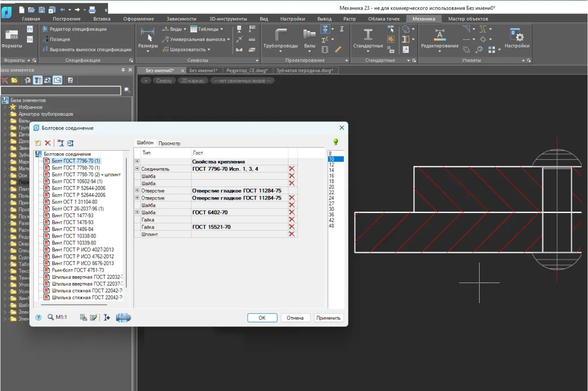Screen dimensions: 588x391
Task: Toggle the M1:1 scale magnifier
Action: click(x=51, y=317)
